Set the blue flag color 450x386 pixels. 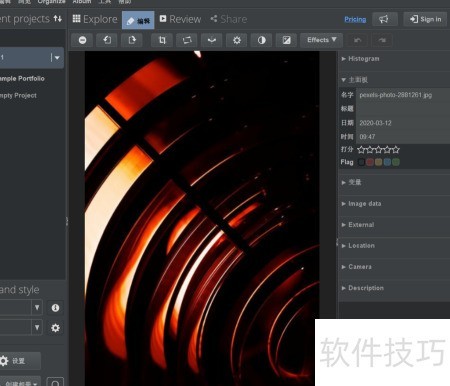(387, 162)
